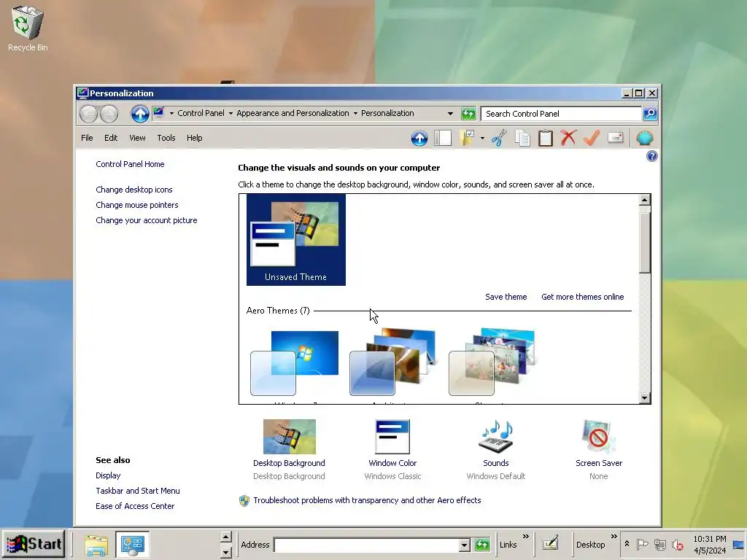Toggle the navigation pane toolbar icon
This screenshot has width=747, height=560.
click(x=443, y=138)
